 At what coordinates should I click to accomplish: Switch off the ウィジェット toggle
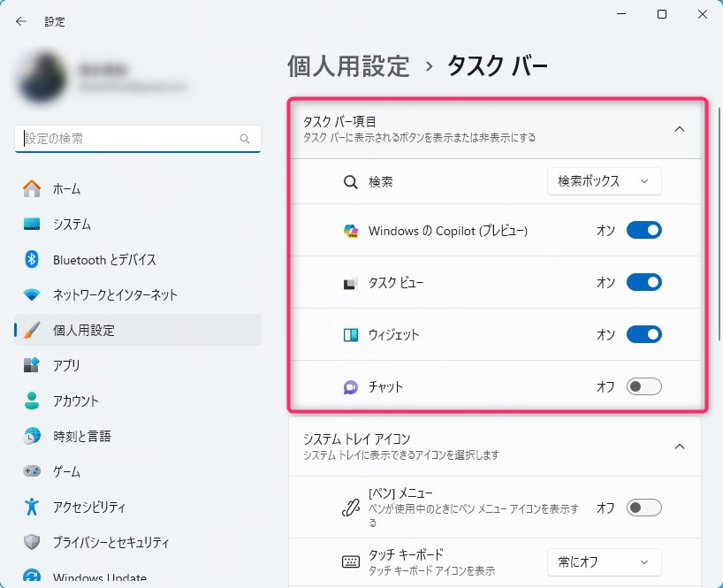click(x=643, y=335)
